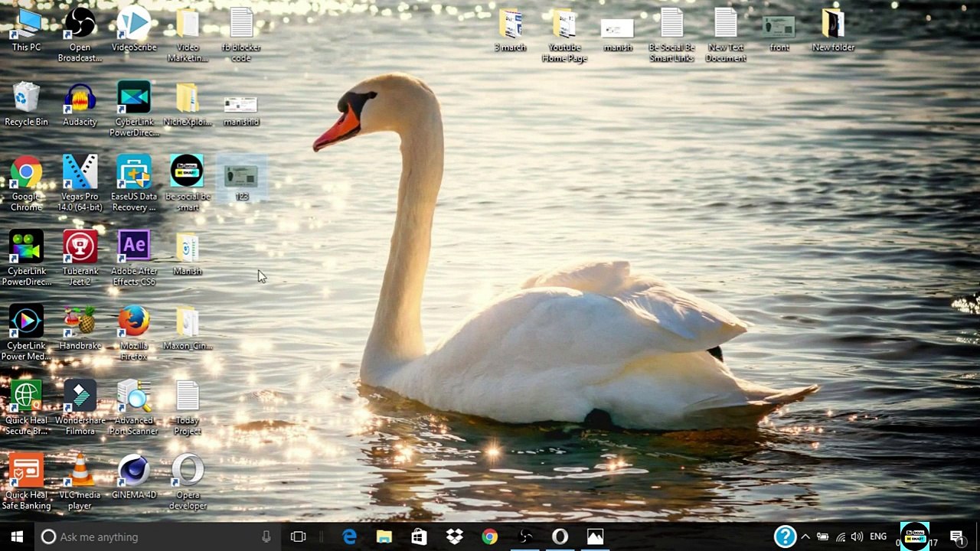Viewport: 980px width, 551px height.
Task: Launch Microsoft Edge from the taskbar
Action: click(349, 536)
